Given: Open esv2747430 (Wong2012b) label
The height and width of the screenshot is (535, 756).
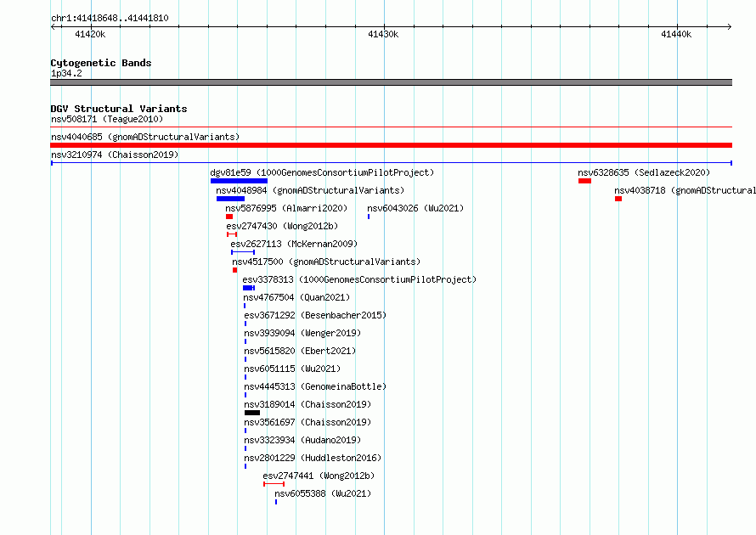Looking at the screenshot, I should [282, 226].
